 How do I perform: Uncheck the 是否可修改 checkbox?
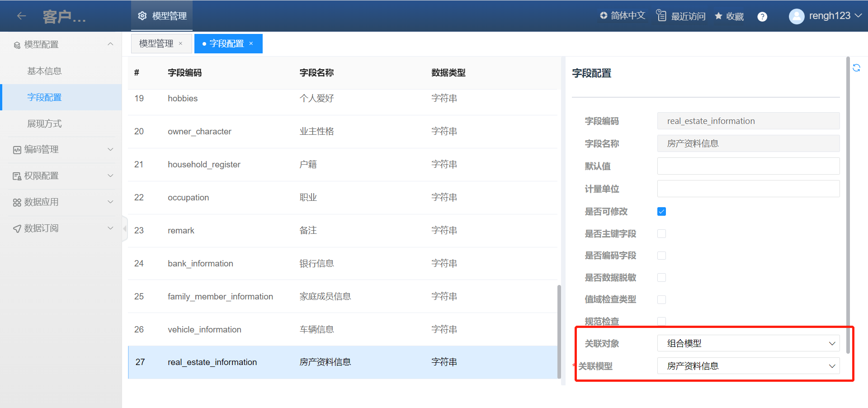coord(661,212)
